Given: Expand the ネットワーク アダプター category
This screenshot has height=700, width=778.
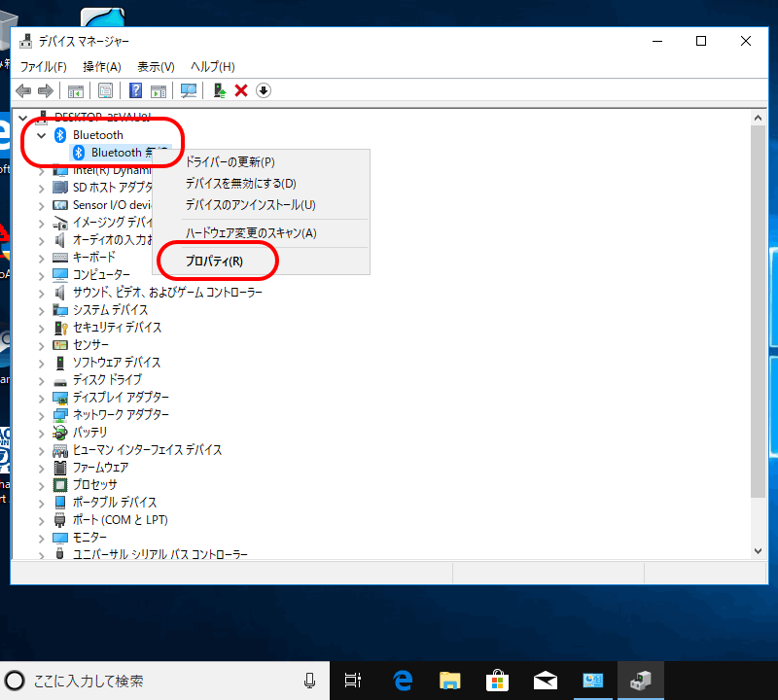Looking at the screenshot, I should tap(41, 415).
